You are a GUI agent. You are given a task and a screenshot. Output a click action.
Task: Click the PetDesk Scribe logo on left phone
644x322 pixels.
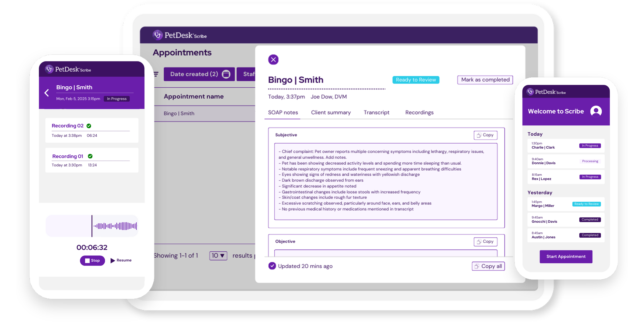click(68, 69)
